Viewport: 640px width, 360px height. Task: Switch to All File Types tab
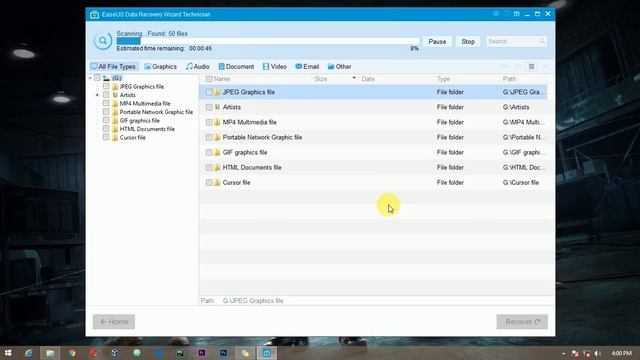click(113, 67)
